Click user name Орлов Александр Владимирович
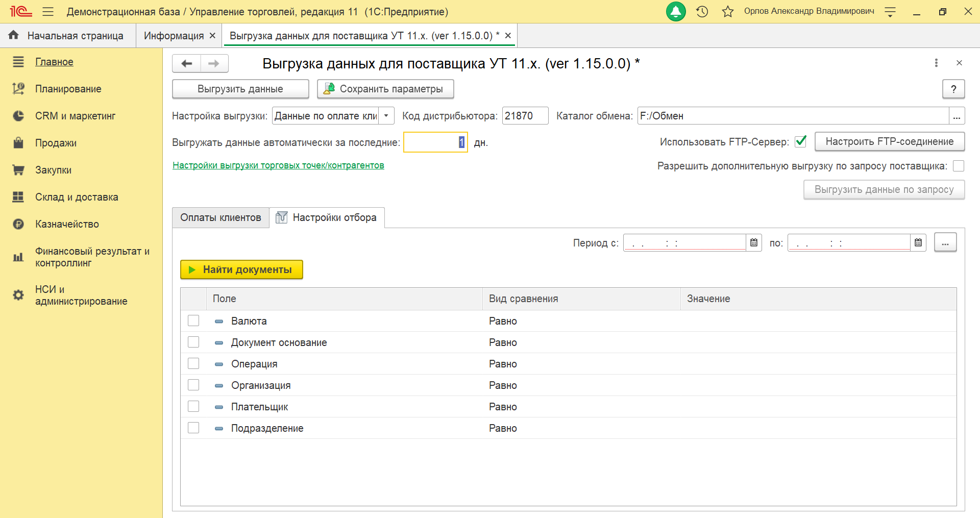Screen dimensions: 980x518 click(x=809, y=11)
